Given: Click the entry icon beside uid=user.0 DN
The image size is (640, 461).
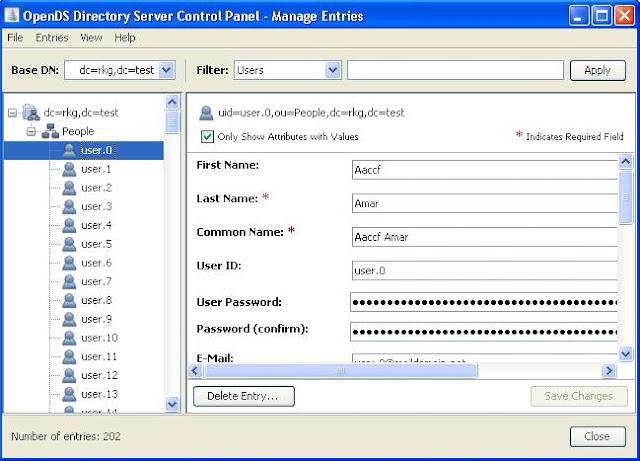Looking at the screenshot, I should (206, 113).
